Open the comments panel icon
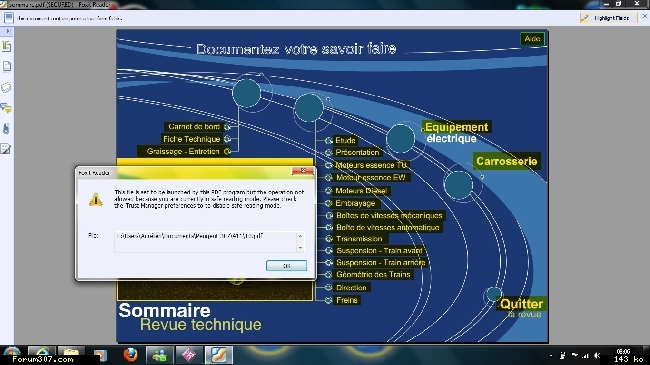 coord(6,108)
